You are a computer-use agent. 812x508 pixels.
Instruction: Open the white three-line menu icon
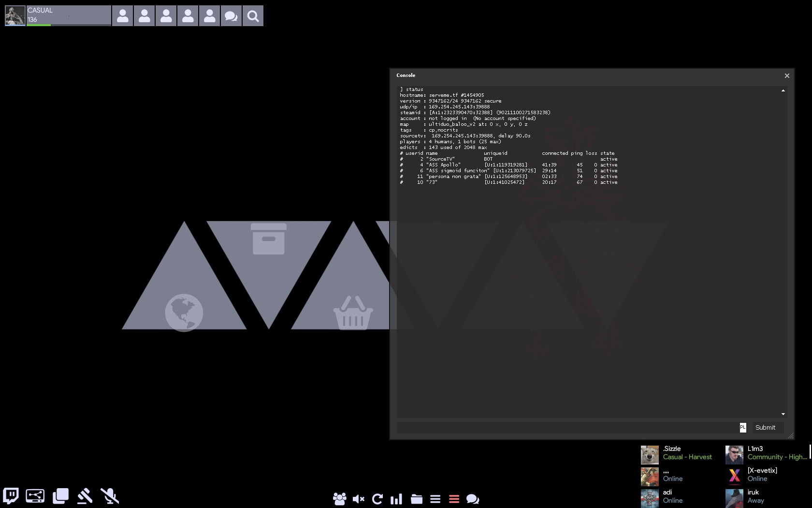pos(435,499)
